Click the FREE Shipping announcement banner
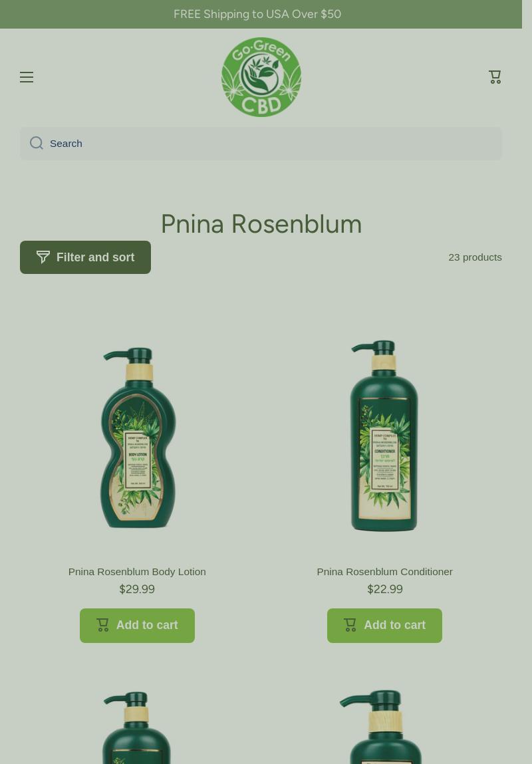The height and width of the screenshot is (764, 532). click(x=261, y=14)
